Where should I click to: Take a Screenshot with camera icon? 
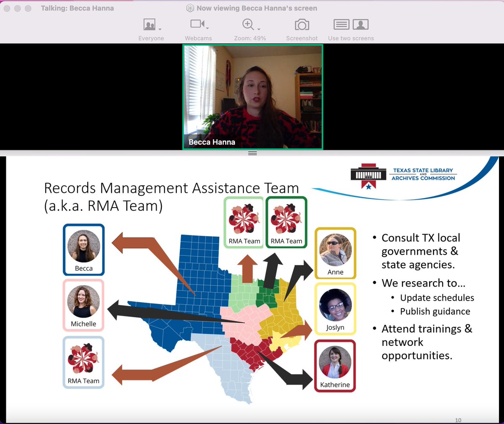(x=302, y=25)
